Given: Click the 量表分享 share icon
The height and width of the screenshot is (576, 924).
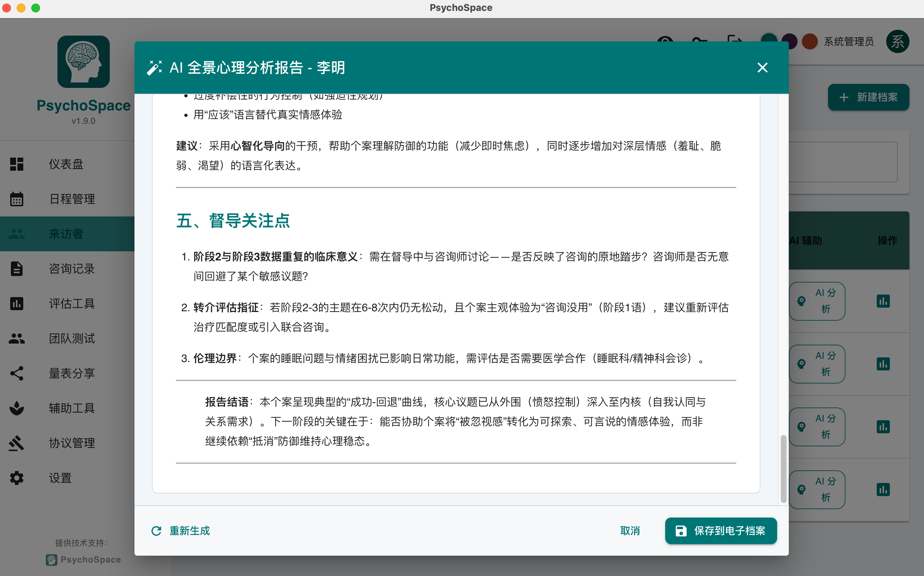Looking at the screenshot, I should pos(17,373).
